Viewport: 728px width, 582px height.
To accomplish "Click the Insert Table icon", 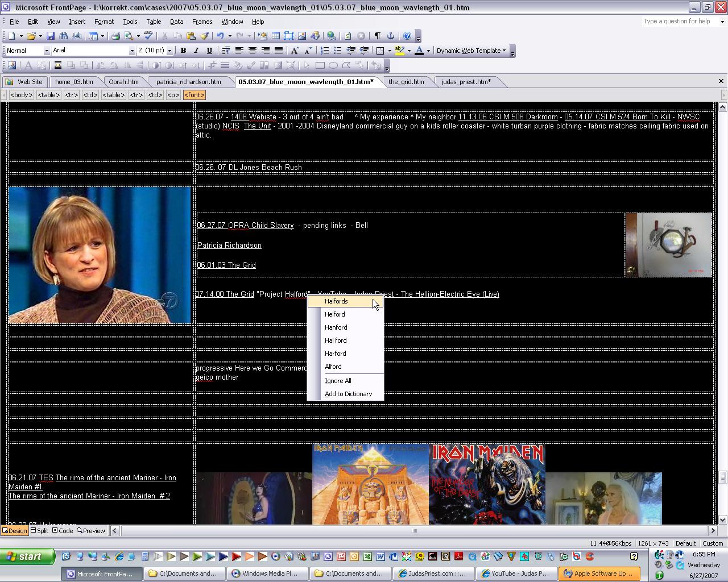I will click(x=276, y=36).
